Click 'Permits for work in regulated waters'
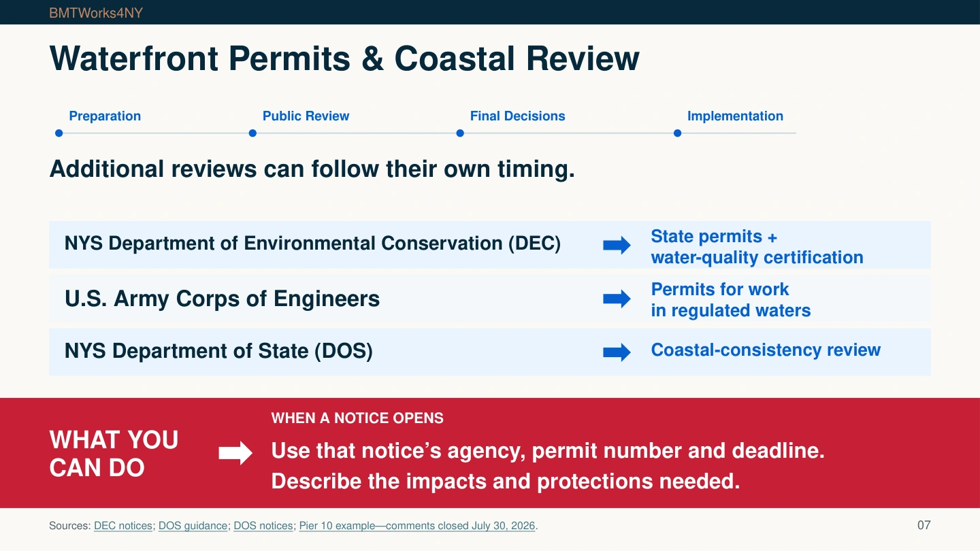 click(731, 300)
